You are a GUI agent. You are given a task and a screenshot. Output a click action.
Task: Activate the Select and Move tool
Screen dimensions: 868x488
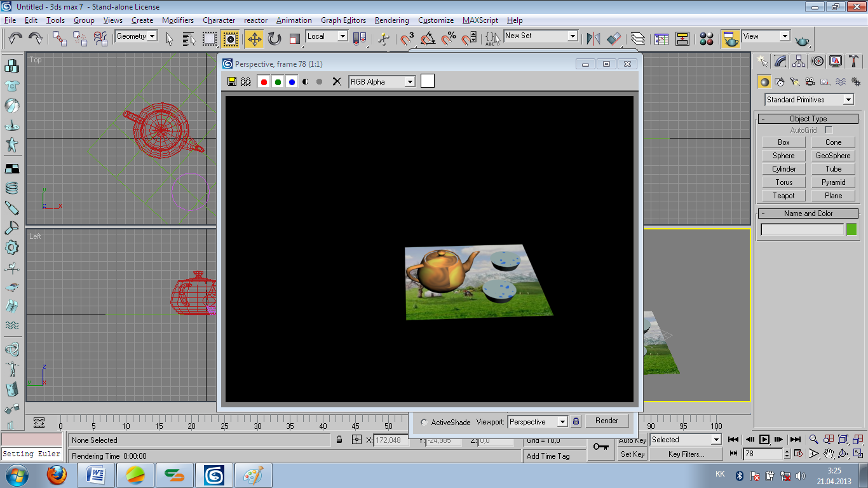tap(254, 39)
